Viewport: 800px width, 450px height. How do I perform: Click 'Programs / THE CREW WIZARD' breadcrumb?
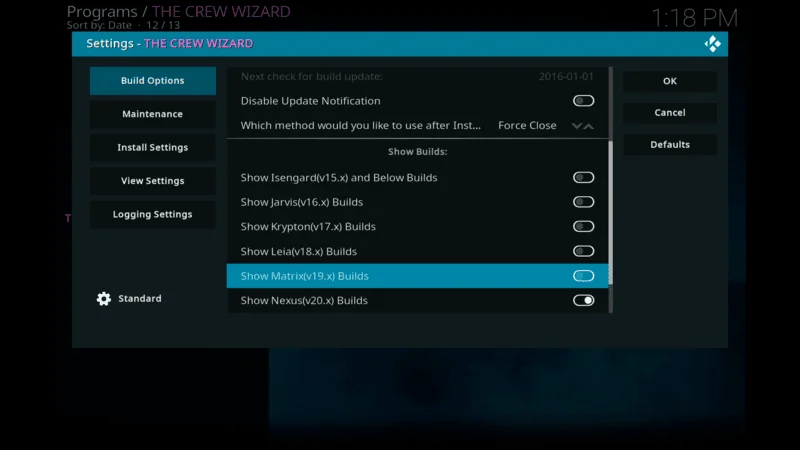click(179, 11)
